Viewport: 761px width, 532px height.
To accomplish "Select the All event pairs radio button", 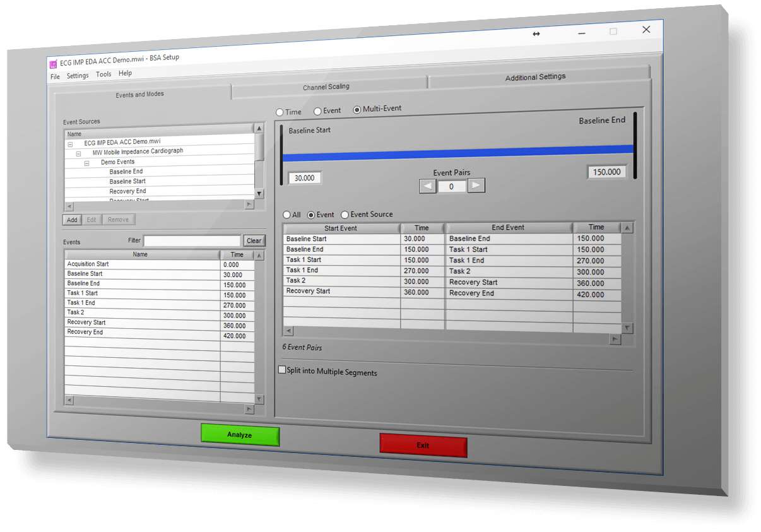I will pos(286,215).
